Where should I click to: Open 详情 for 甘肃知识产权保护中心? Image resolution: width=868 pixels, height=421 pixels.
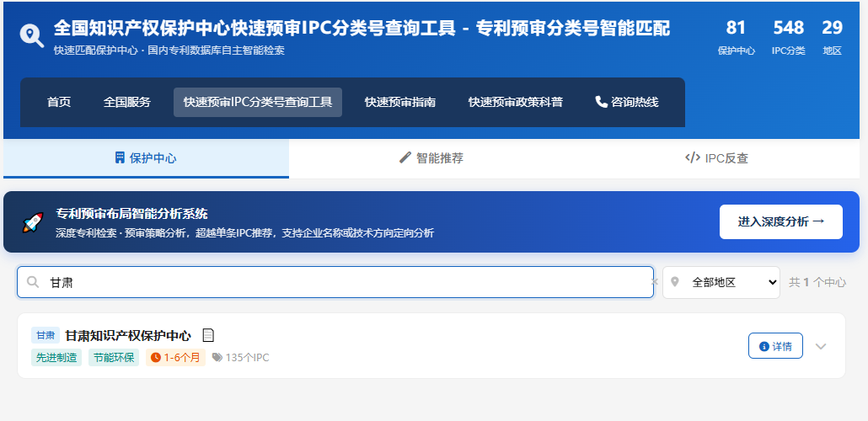click(x=775, y=346)
